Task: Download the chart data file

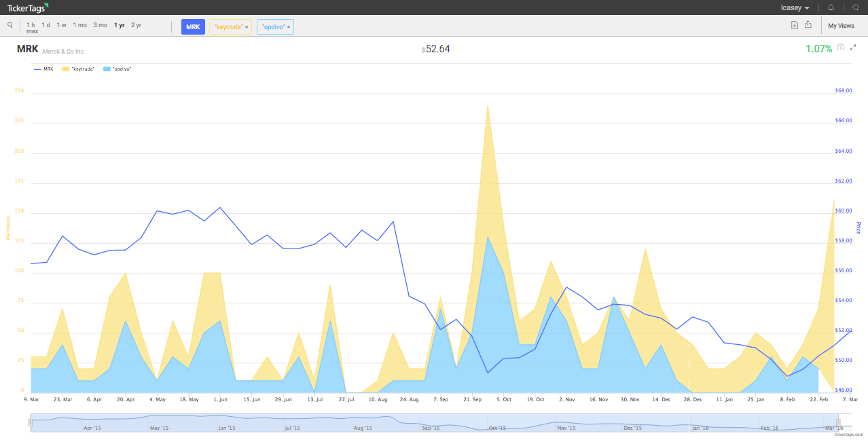Action: point(795,25)
